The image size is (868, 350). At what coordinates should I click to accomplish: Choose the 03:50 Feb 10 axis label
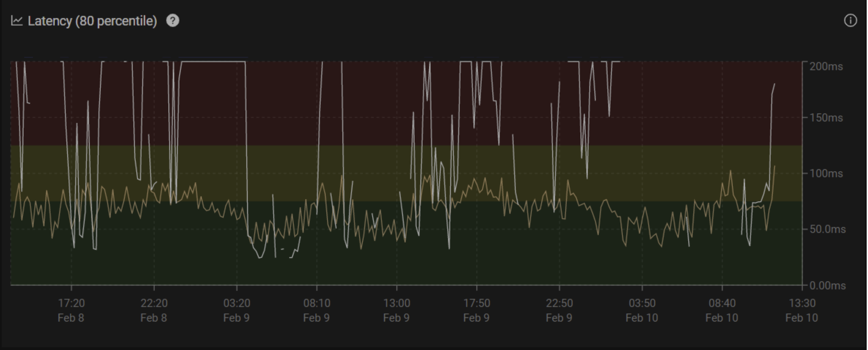pos(642,310)
